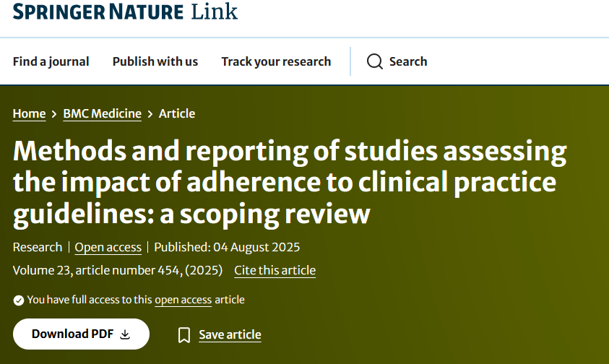Click the Save article link
This screenshot has width=609, height=364.
(230, 334)
